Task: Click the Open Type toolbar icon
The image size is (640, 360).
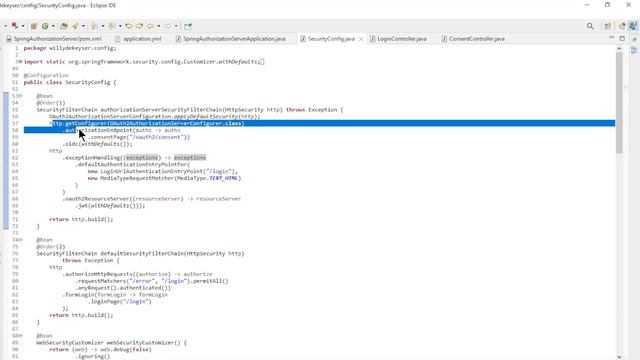Action: (64, 26)
